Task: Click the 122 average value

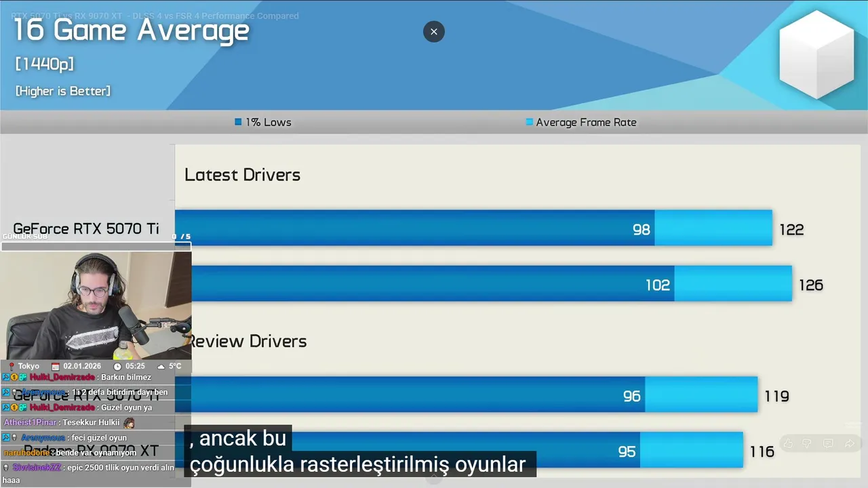Action: pyautogui.click(x=791, y=230)
